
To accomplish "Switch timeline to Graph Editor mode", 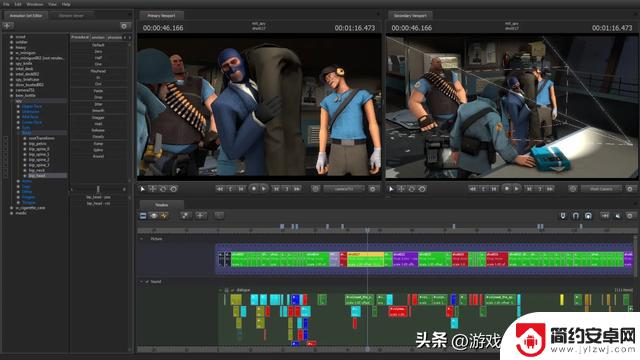I will (x=164, y=216).
